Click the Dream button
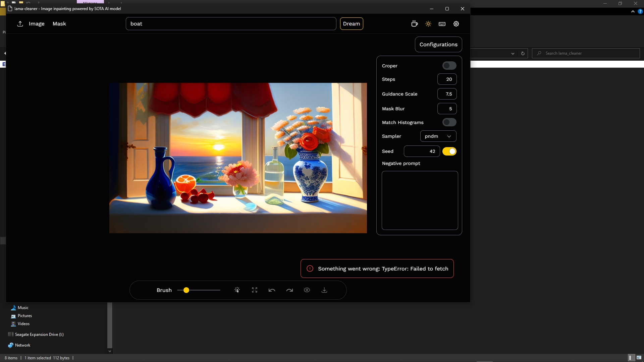The width and height of the screenshot is (644, 362). point(351,24)
